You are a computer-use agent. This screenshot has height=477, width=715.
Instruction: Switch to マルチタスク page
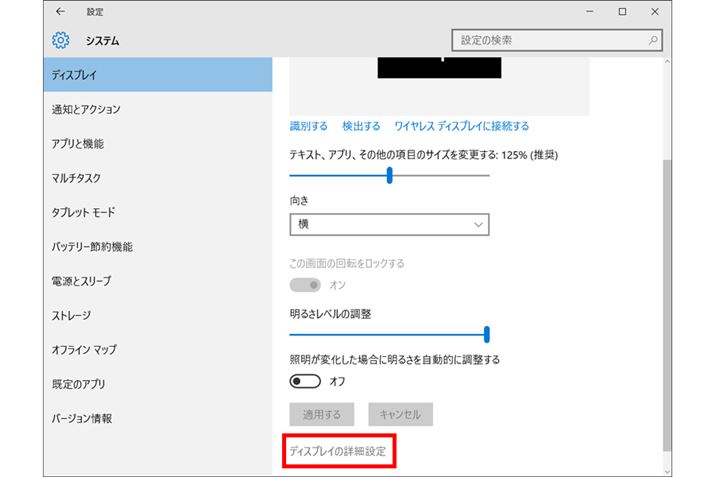click(x=158, y=178)
